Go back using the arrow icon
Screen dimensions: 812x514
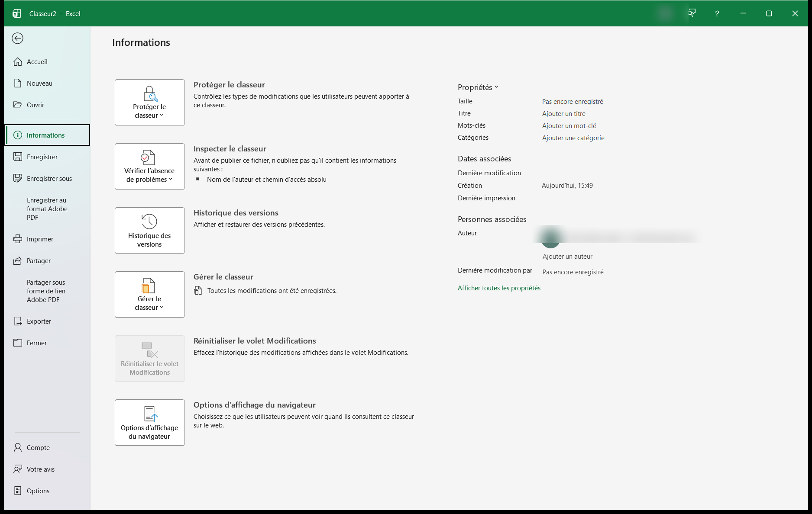[x=17, y=39]
